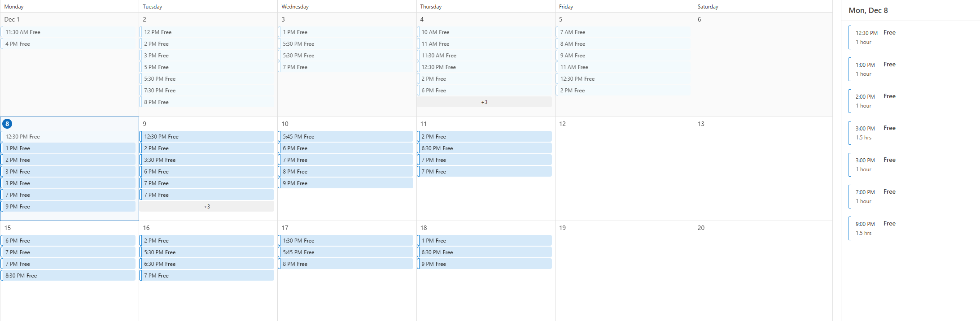The width and height of the screenshot is (980, 321).
Task: Open the 5:45 PM Free slot on Dec 10
Action: [x=346, y=137]
